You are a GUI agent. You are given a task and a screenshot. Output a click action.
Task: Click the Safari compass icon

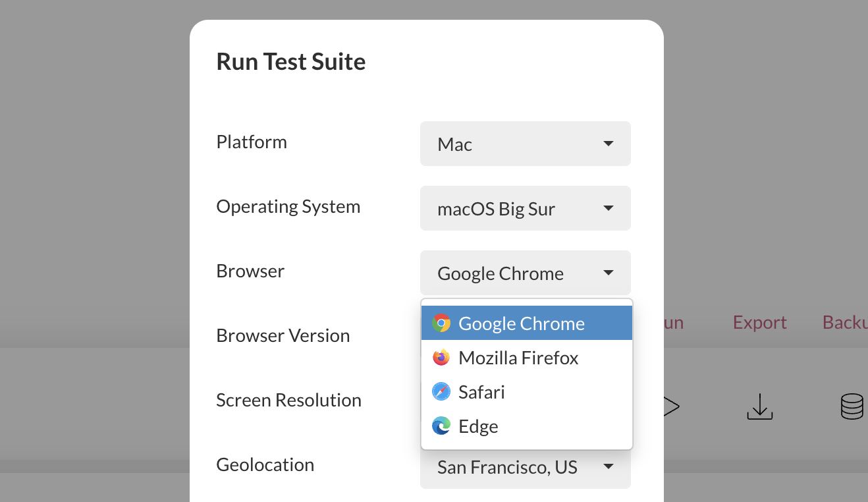click(441, 392)
